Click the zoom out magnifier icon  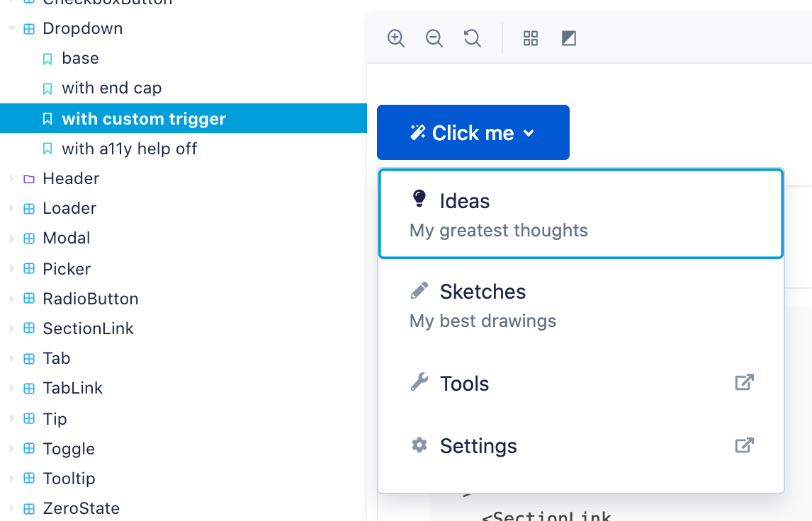pyautogui.click(x=434, y=38)
